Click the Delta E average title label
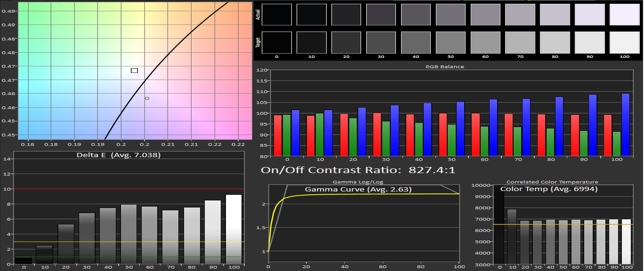This screenshot has width=644, height=271. [119, 155]
